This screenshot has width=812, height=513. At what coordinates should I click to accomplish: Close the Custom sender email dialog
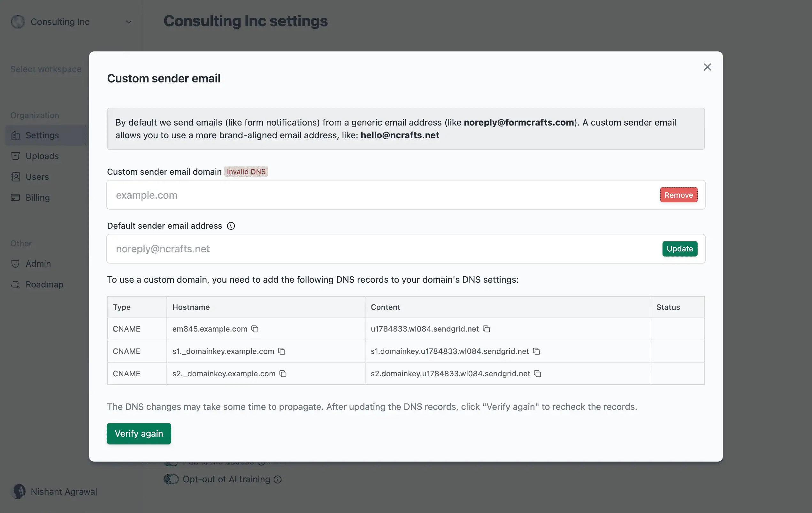click(x=708, y=67)
